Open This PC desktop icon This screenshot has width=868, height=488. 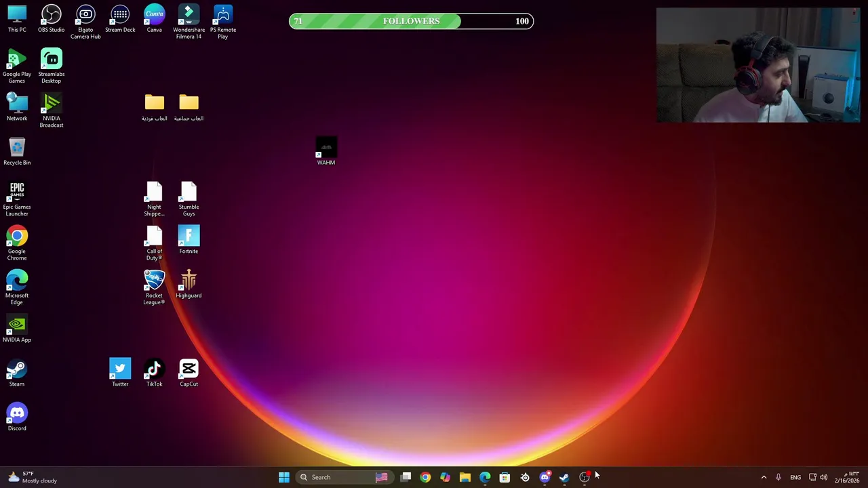tap(17, 19)
